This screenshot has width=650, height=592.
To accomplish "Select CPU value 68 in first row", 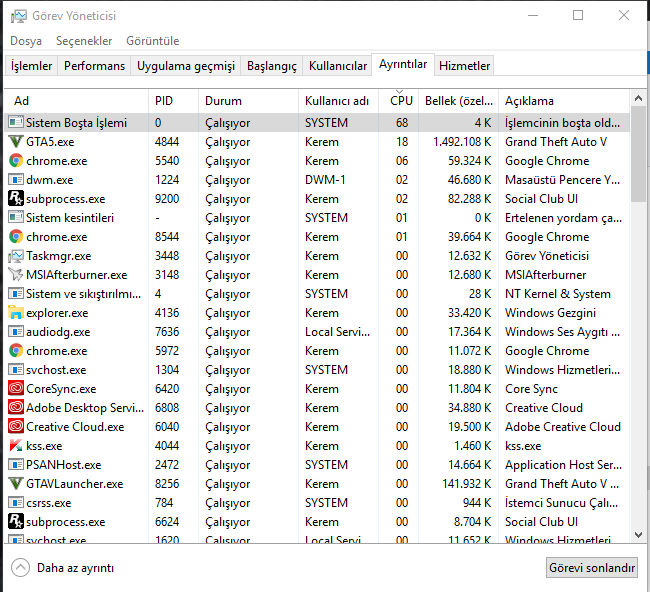I will pyautogui.click(x=402, y=123).
